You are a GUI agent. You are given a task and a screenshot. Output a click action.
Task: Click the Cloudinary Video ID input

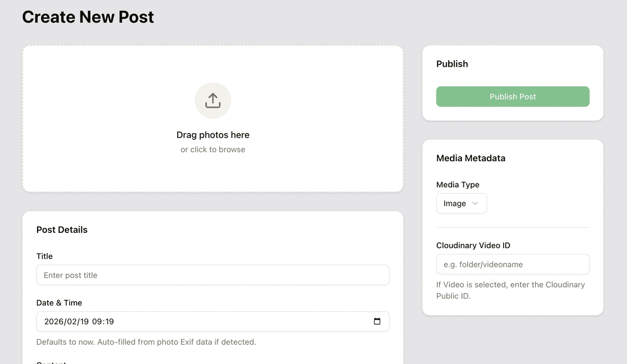(513, 264)
